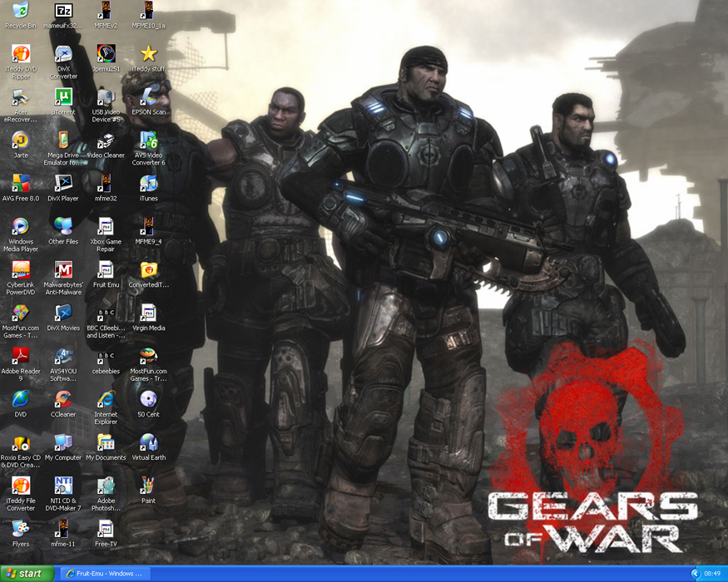The height and width of the screenshot is (582, 728).
Task: Select the EPSON Scan icon
Action: click(149, 96)
